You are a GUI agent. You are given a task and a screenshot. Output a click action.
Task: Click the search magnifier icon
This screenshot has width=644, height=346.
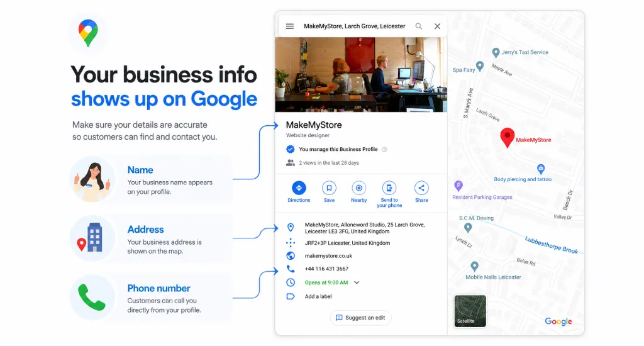click(x=418, y=26)
